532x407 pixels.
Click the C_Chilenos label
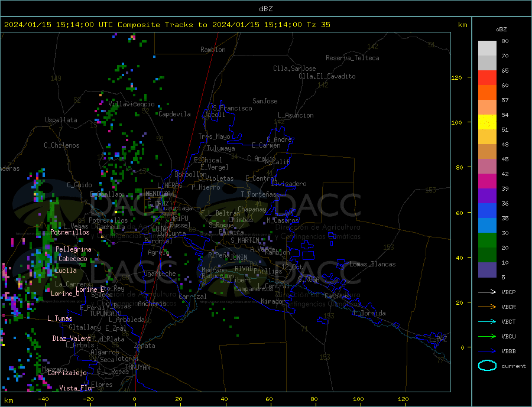tap(61, 145)
